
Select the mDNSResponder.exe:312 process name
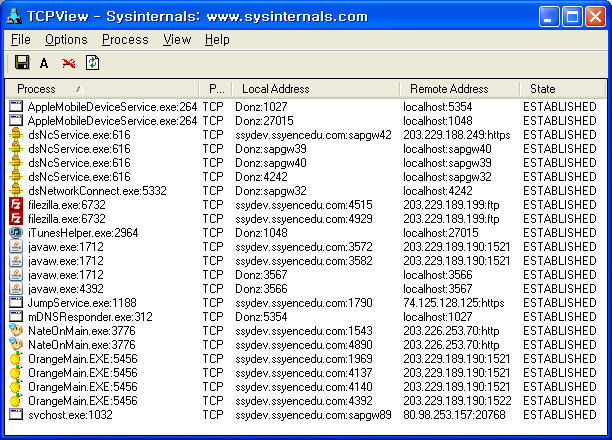[90, 317]
